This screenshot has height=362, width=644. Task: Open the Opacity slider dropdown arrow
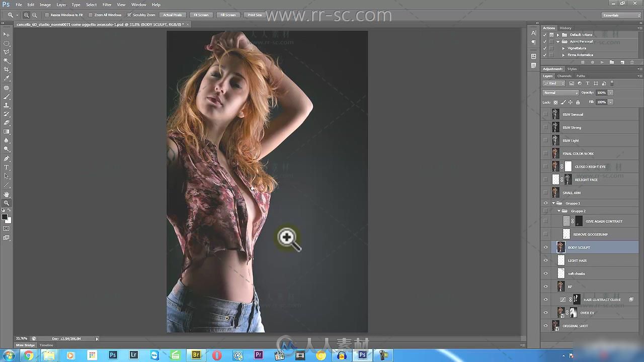(611, 93)
